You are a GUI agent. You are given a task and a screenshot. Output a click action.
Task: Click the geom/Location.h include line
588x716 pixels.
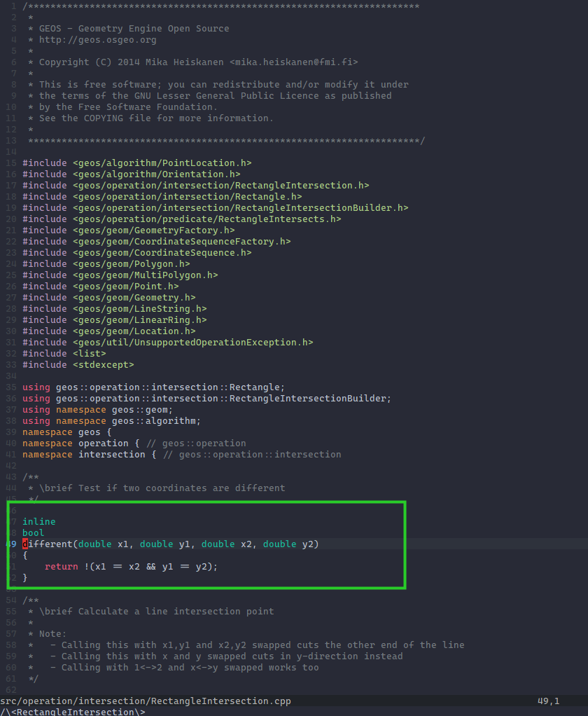109,331
